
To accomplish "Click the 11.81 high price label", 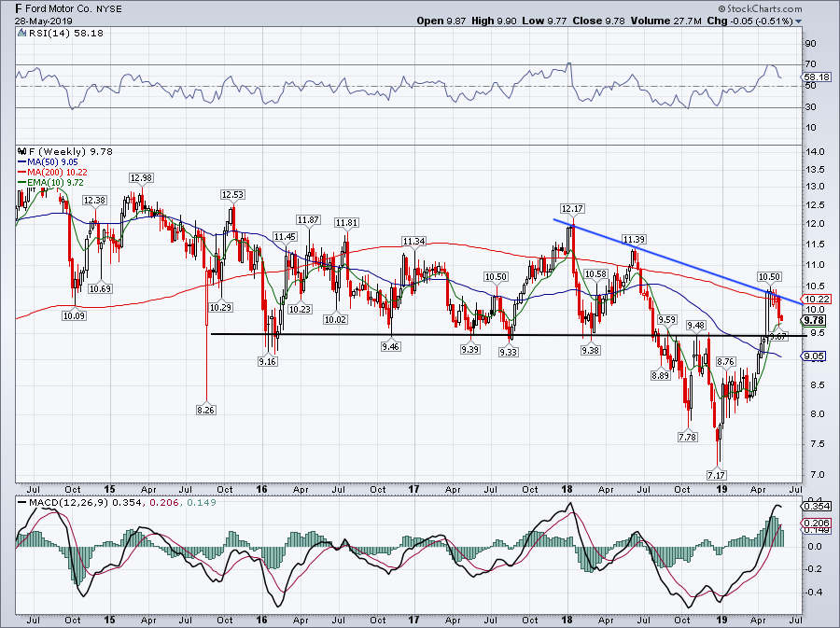I will pyautogui.click(x=346, y=223).
